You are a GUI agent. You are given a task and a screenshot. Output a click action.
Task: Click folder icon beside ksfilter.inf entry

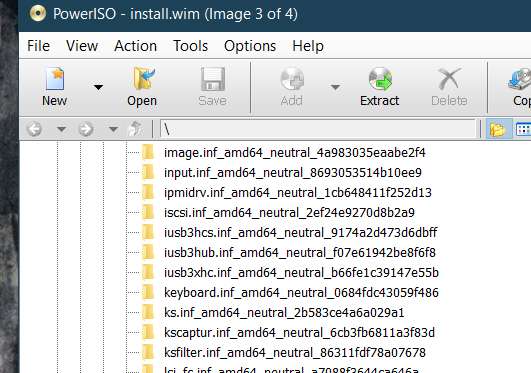click(x=148, y=352)
